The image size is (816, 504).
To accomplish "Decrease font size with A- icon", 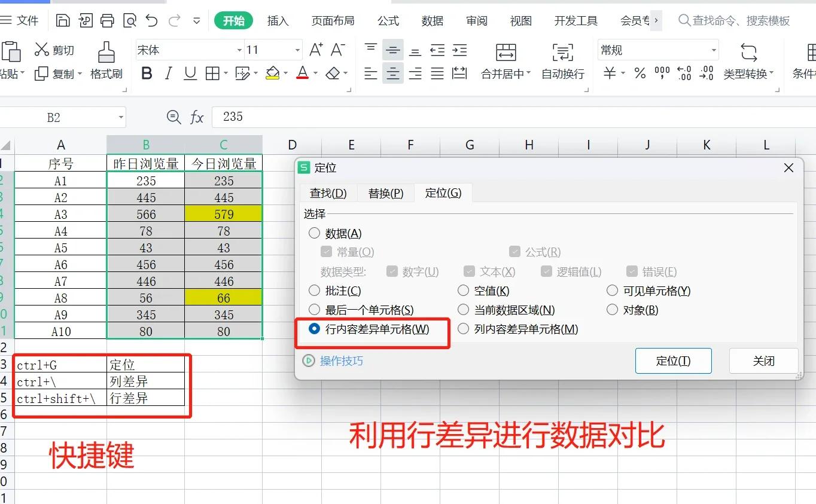I will click(x=338, y=50).
